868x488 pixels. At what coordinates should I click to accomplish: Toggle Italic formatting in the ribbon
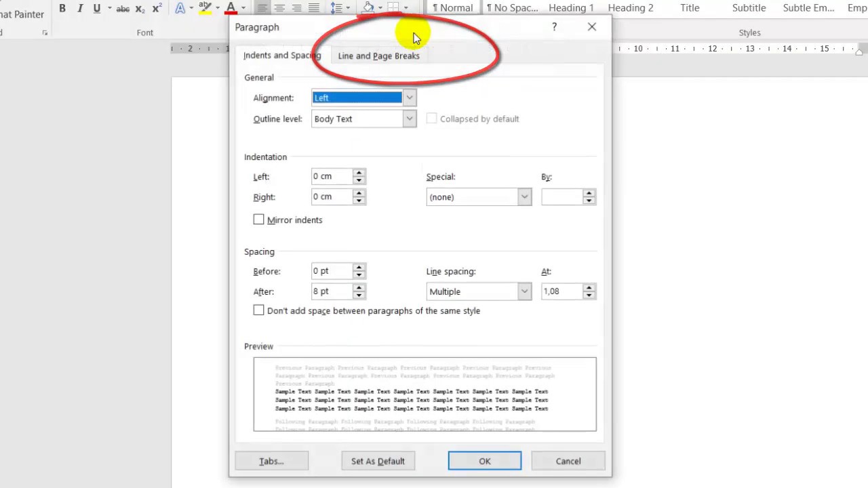pos(80,8)
